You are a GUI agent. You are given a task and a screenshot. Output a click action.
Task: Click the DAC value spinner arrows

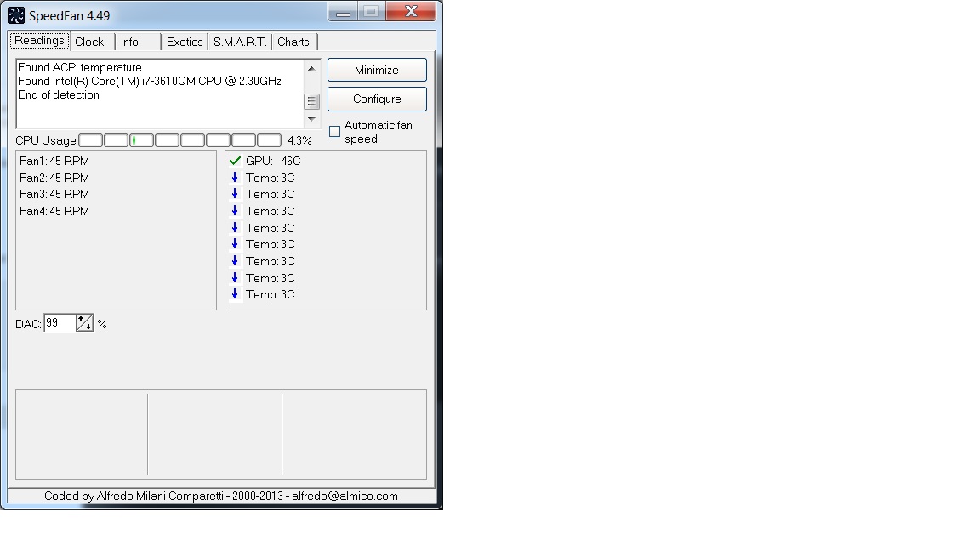84,323
